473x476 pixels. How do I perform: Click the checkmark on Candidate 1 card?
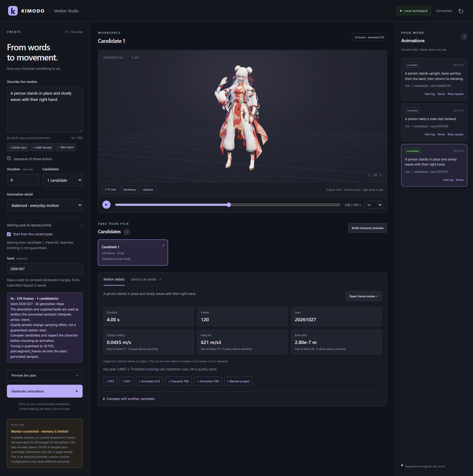[x=163, y=245]
